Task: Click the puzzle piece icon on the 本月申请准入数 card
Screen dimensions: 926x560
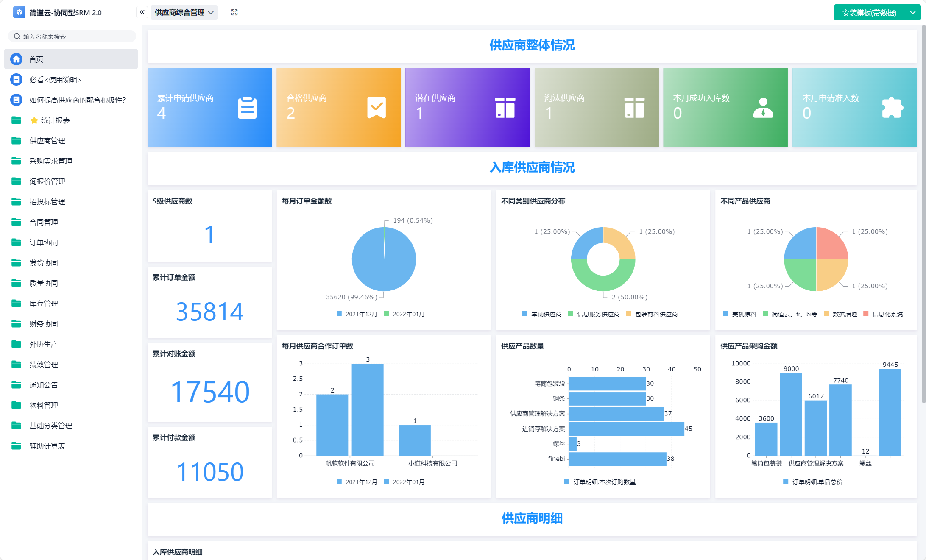Action: (892, 108)
